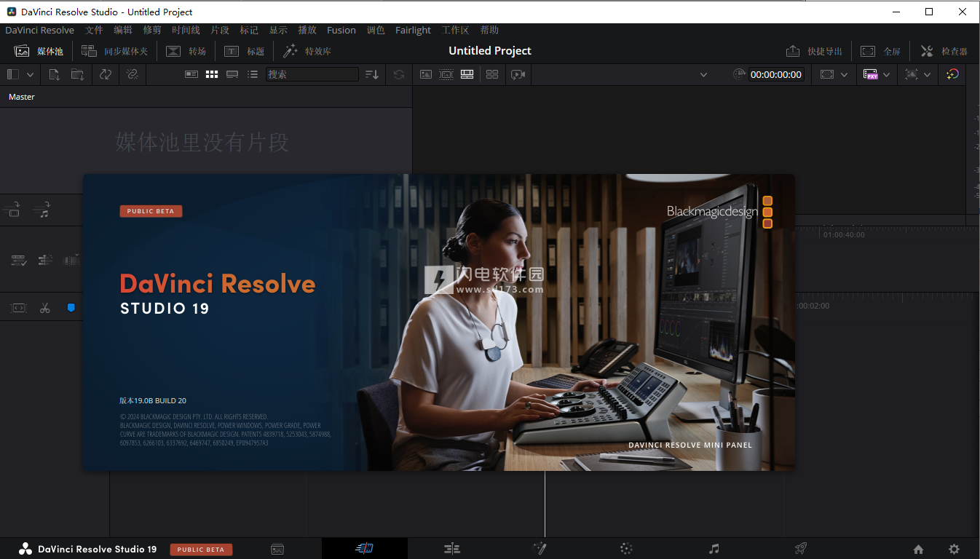Screen dimensions: 980x559
Task: Switch media pool to metadata view
Action: 191,74
